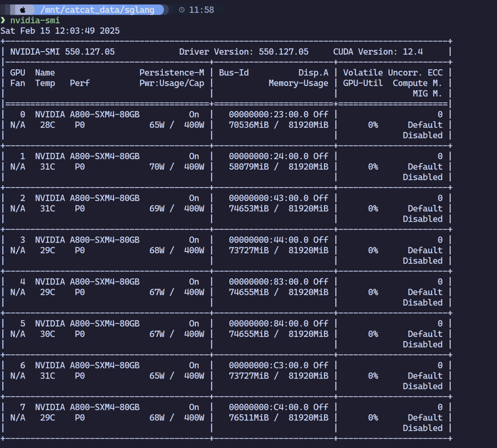Click GPU 0's memory usage 70536MiB
This screenshot has height=448, width=497.
coord(249,125)
